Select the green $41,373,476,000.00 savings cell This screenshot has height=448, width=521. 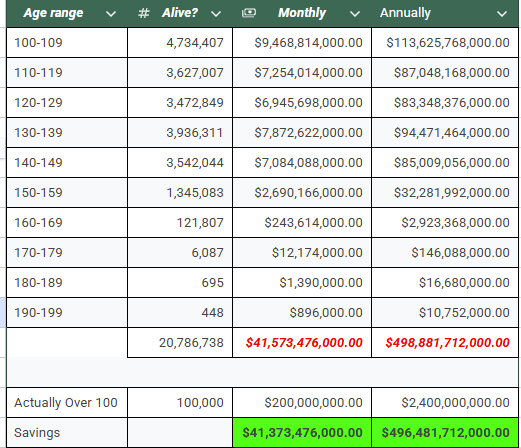[x=302, y=433]
